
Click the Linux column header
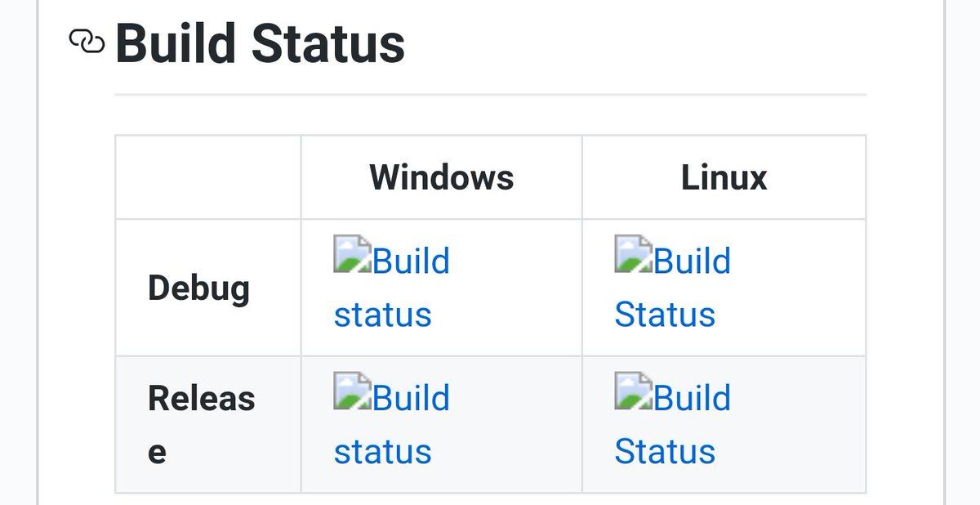[x=724, y=177]
